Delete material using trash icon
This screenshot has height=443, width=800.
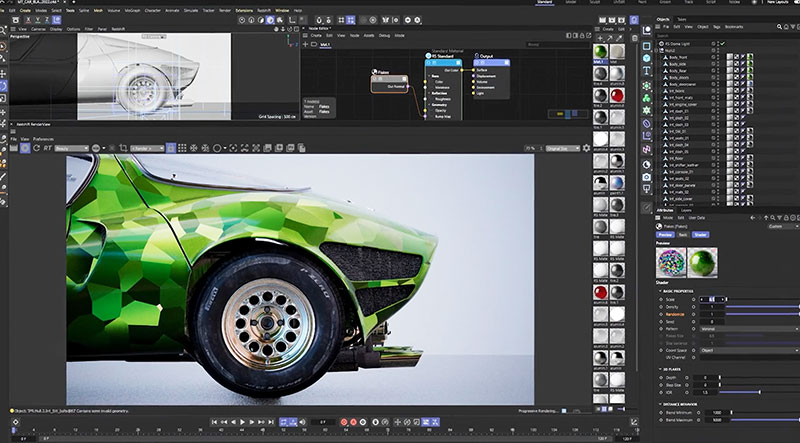point(634,38)
